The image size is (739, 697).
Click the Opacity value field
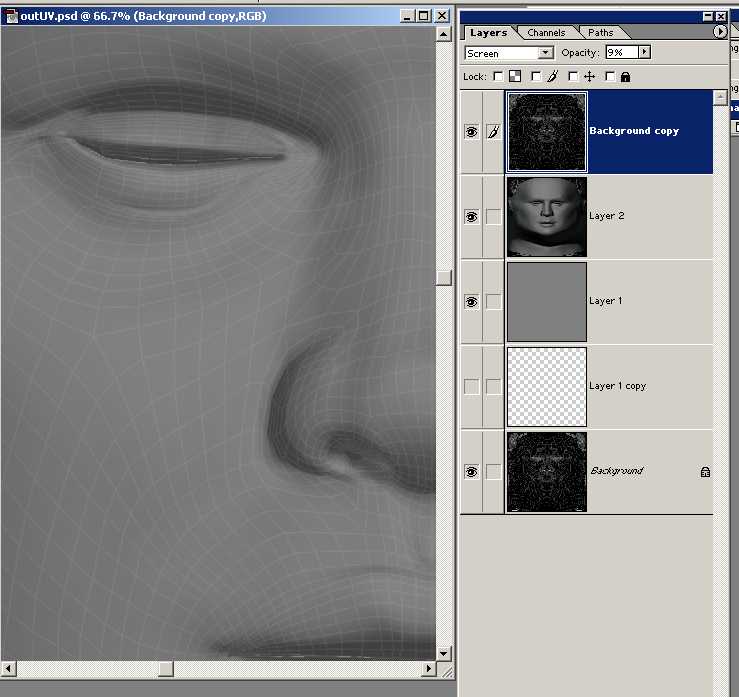click(x=621, y=52)
